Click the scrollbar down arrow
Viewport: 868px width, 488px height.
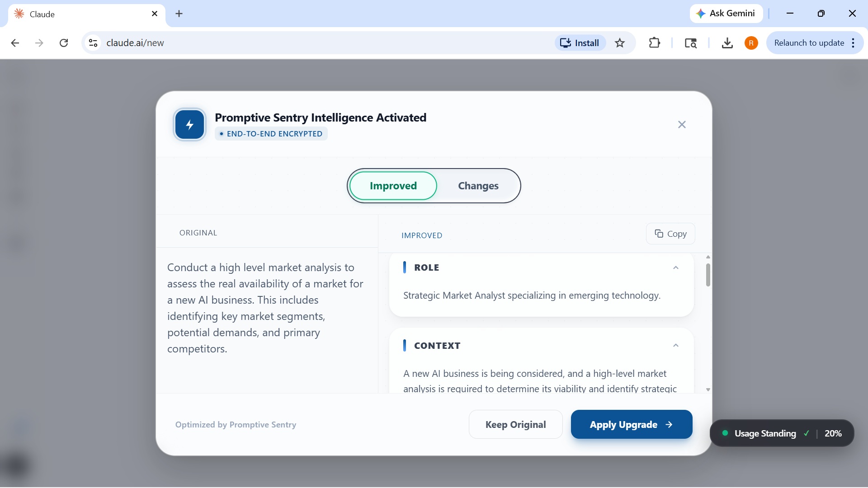708,389
